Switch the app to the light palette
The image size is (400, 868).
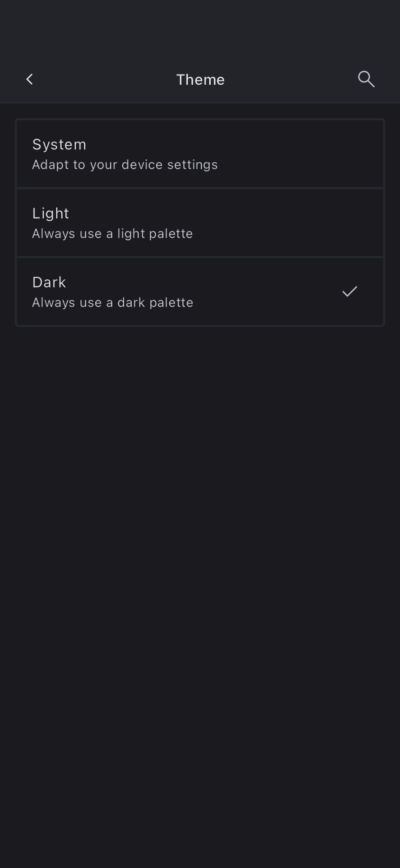coord(200,223)
